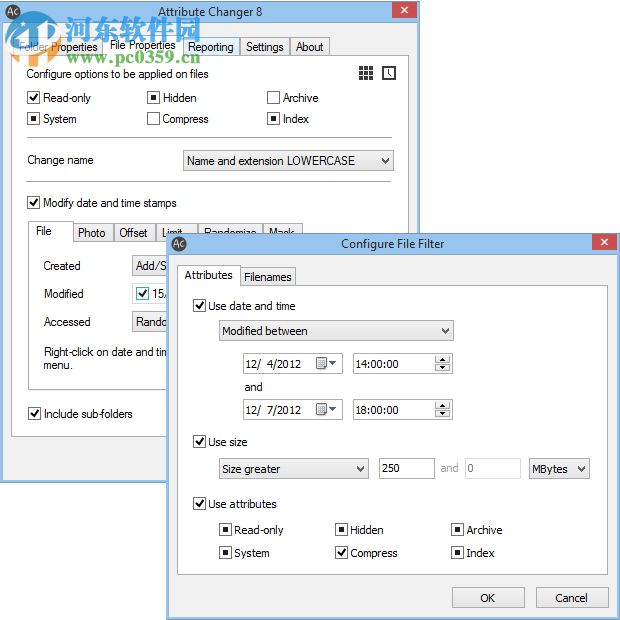Close the Configure File Filter dialog

pos(604,242)
